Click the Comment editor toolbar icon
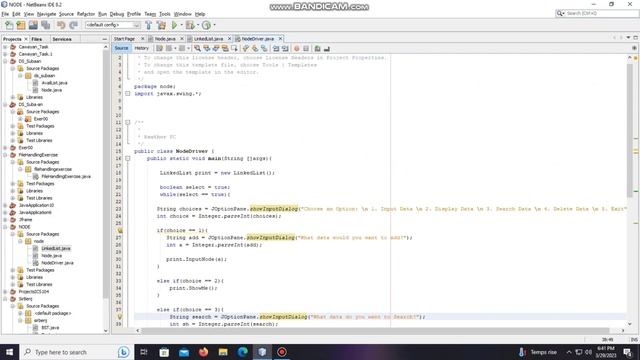This screenshot has width=640, height=360. pos(318,48)
